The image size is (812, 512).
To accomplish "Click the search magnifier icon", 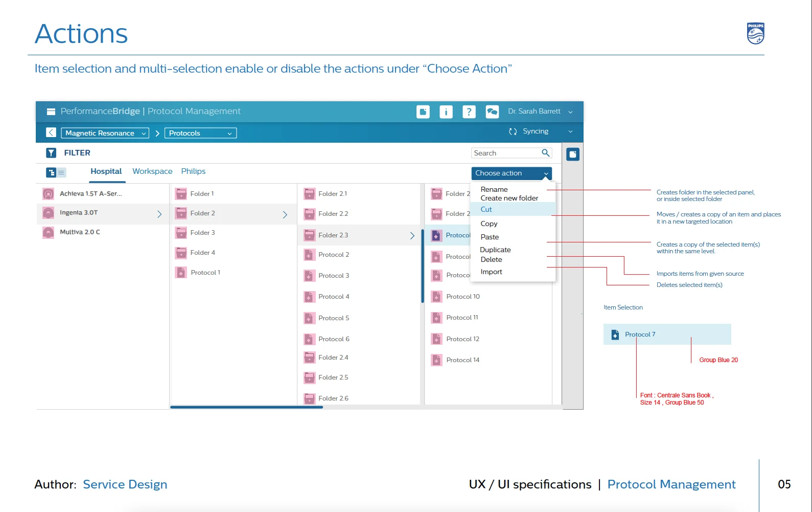I will (546, 153).
